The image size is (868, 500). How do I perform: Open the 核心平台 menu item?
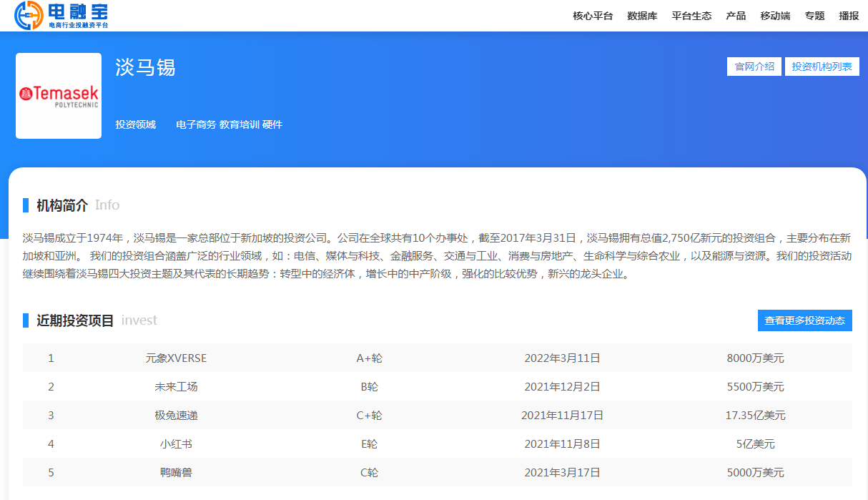click(591, 15)
